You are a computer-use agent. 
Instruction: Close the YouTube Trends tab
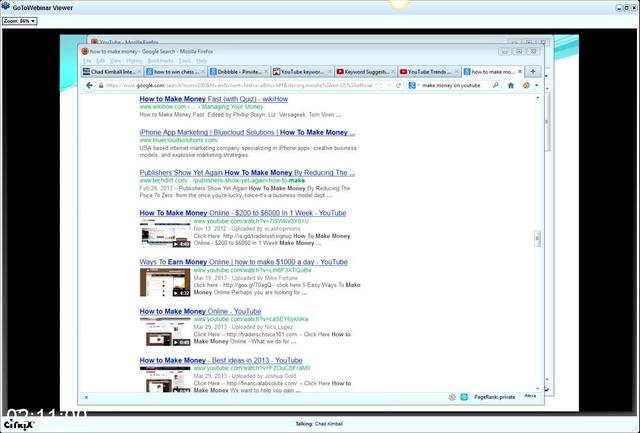(x=456, y=72)
